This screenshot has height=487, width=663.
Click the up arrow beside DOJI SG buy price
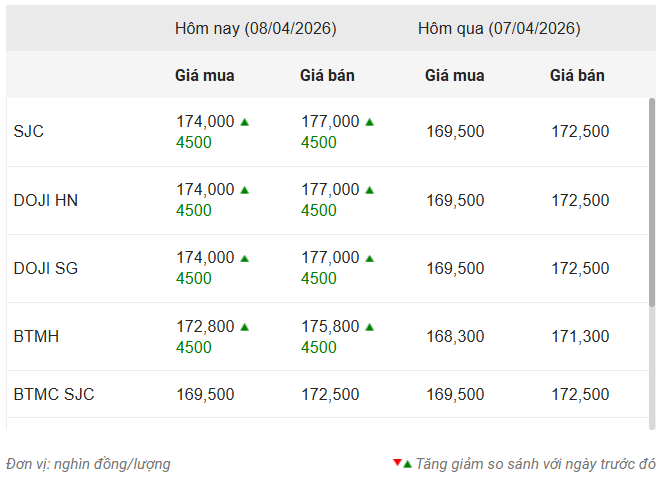(245, 258)
